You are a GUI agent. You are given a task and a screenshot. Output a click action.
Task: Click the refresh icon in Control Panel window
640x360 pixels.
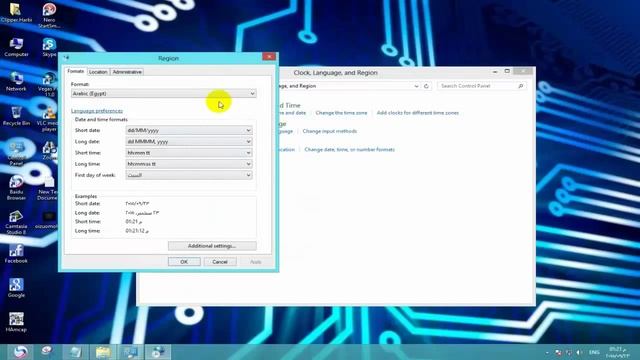click(x=426, y=86)
